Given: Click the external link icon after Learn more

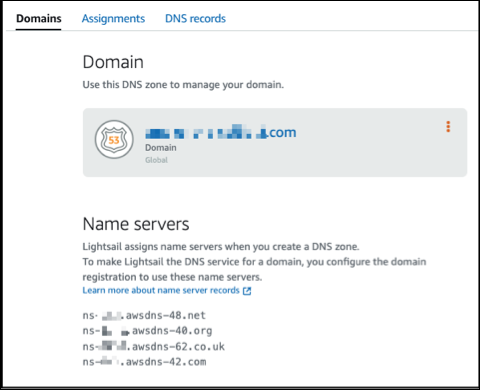Looking at the screenshot, I should click(247, 291).
